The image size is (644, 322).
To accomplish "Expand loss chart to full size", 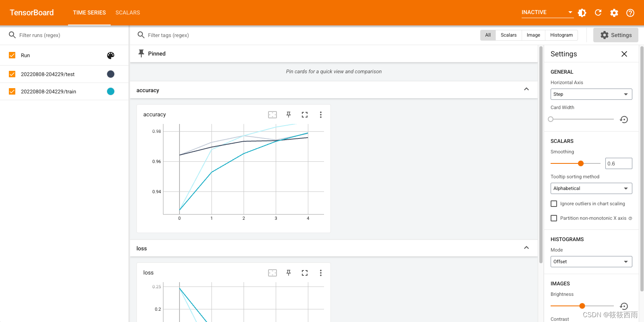I will (x=305, y=273).
